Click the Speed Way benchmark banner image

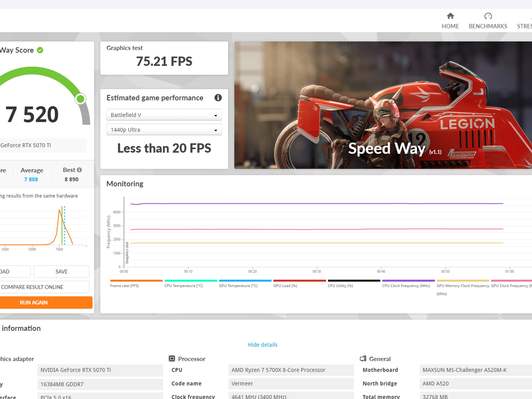pos(383,105)
